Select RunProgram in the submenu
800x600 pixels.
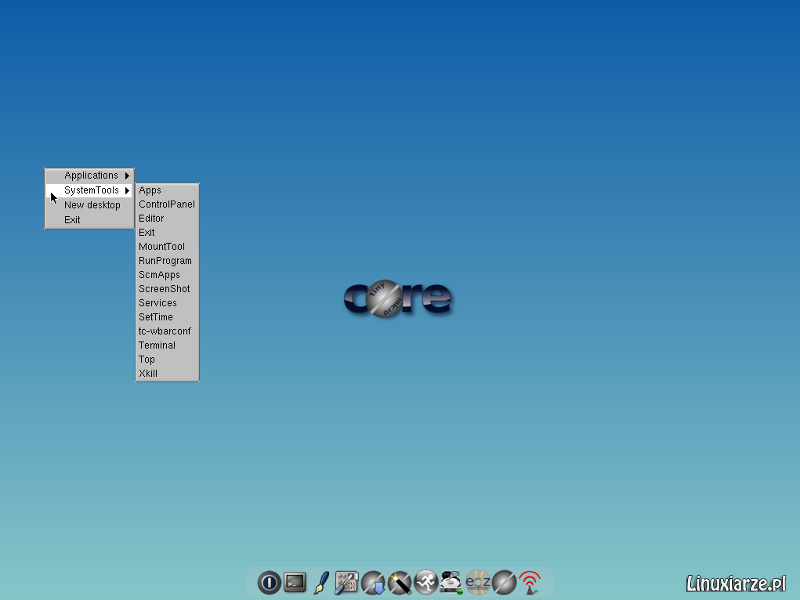[x=167, y=261]
